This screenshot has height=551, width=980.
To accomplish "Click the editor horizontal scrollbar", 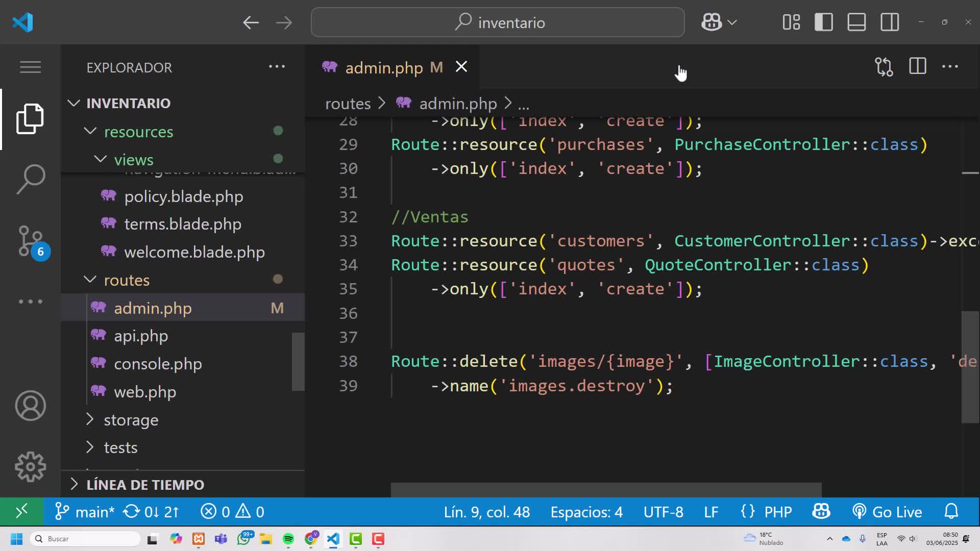I will [x=606, y=490].
